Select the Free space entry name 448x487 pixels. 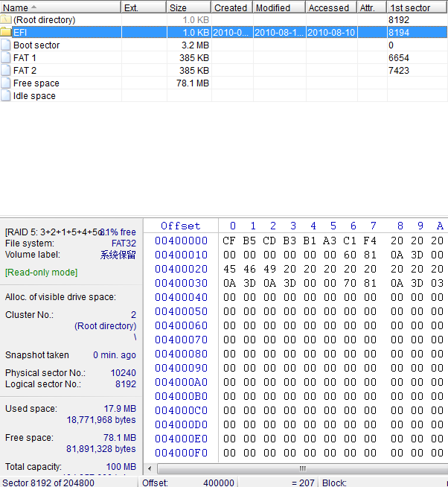click(36, 83)
